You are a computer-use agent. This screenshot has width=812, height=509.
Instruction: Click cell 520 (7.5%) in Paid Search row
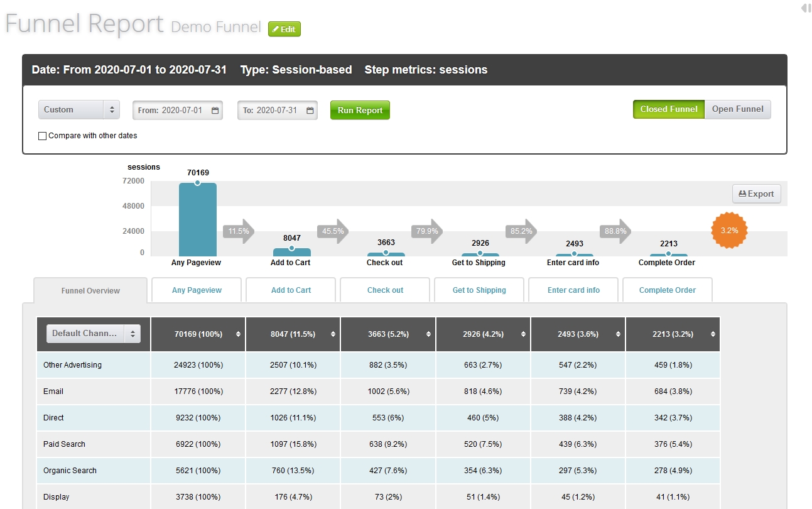pyautogui.click(x=483, y=444)
